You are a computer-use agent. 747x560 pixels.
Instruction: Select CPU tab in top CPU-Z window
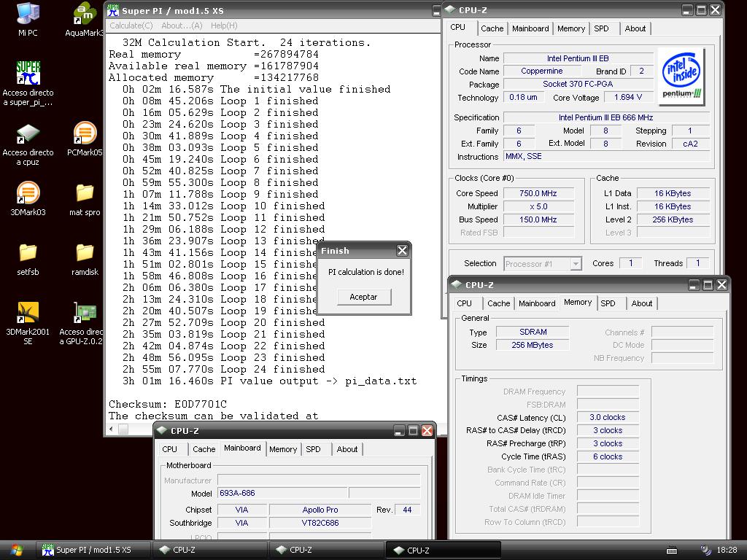point(458,27)
